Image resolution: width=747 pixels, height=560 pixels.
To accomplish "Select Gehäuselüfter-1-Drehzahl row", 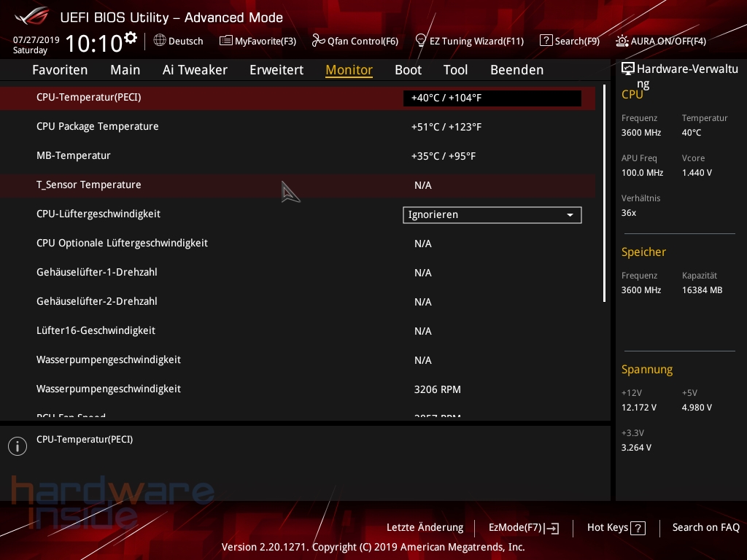I will point(298,273).
